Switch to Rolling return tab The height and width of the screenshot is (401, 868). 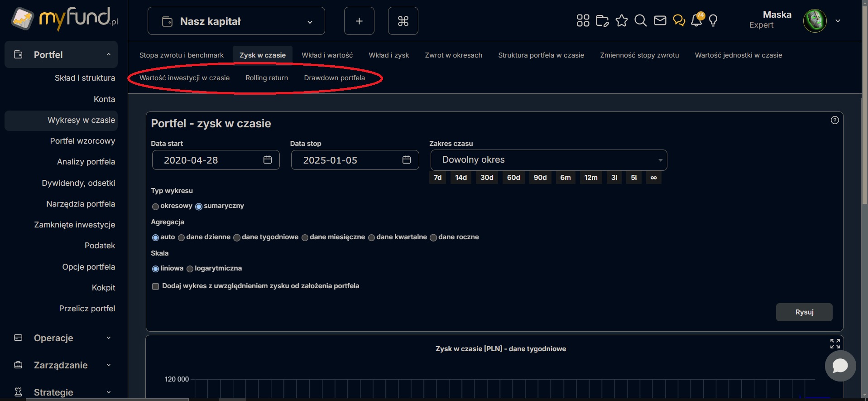coord(267,78)
